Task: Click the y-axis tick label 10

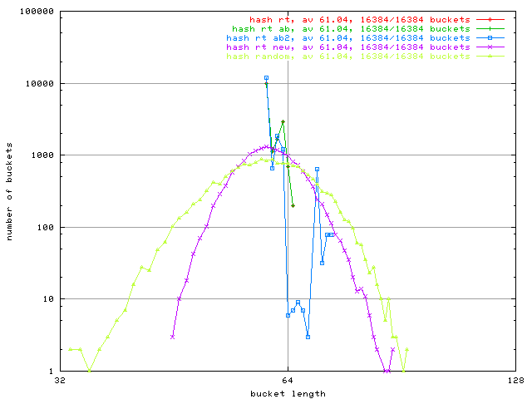Action: 48,299
